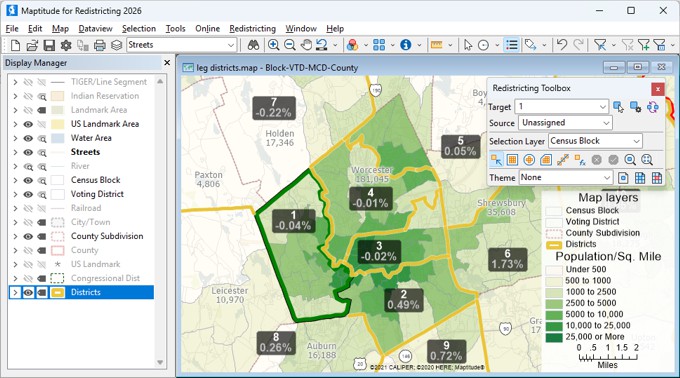680x378 pixels.
Task: Click toolbox select by line icon
Action: tap(563, 160)
